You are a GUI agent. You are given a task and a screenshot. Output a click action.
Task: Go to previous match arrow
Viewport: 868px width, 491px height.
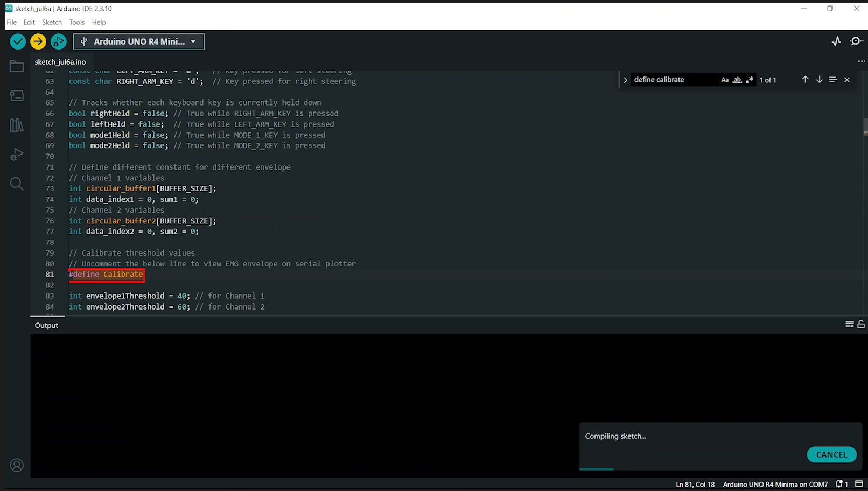pyautogui.click(x=805, y=80)
